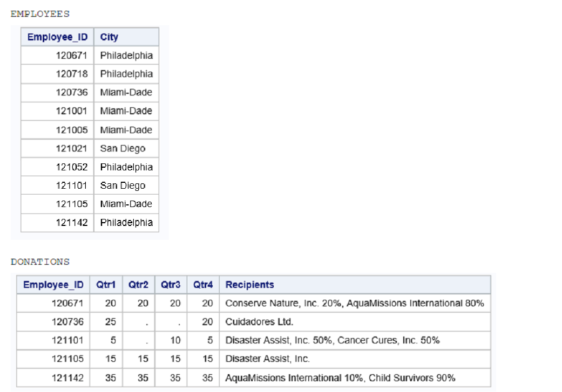Click the Miami-Dade cell beside 121001
562x392 pixels.
[126, 111]
